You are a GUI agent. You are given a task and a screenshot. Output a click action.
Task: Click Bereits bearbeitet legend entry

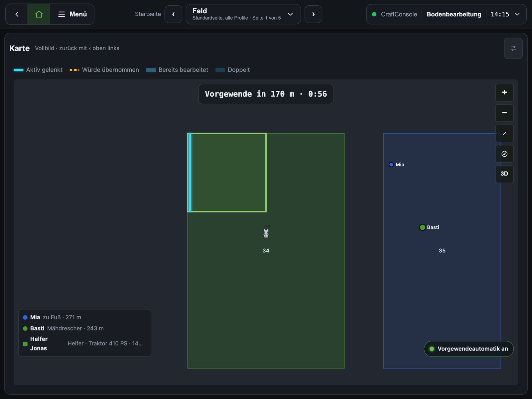(x=177, y=70)
